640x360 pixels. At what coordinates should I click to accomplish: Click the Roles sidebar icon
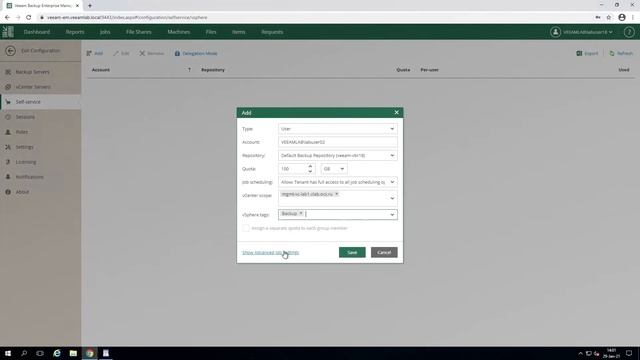[8, 132]
